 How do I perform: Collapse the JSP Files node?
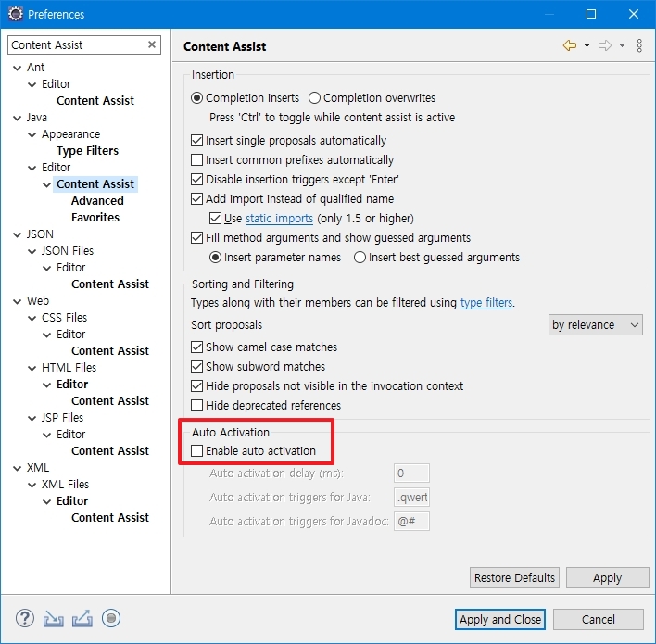coord(32,418)
